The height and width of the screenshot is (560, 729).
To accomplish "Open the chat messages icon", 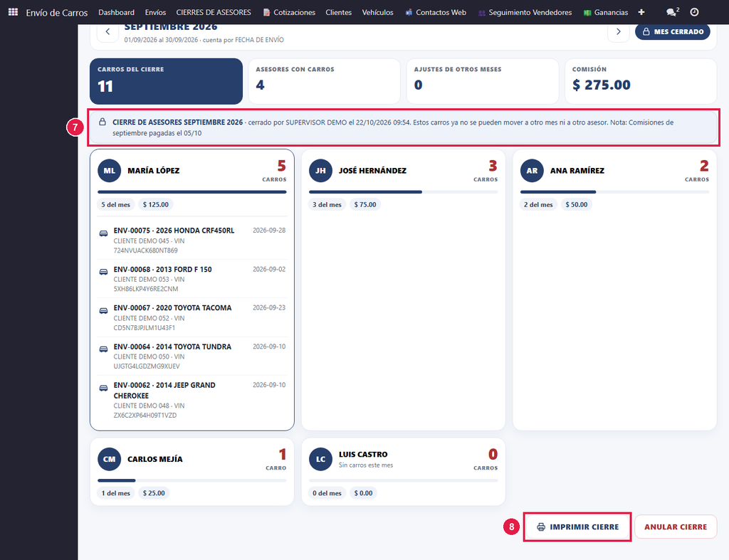I will click(672, 12).
